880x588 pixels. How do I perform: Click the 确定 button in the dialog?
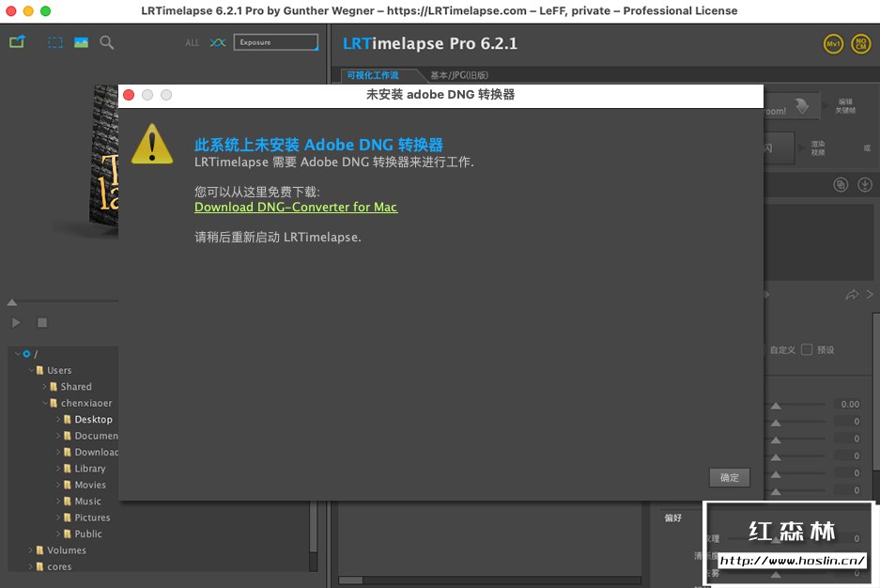730,477
